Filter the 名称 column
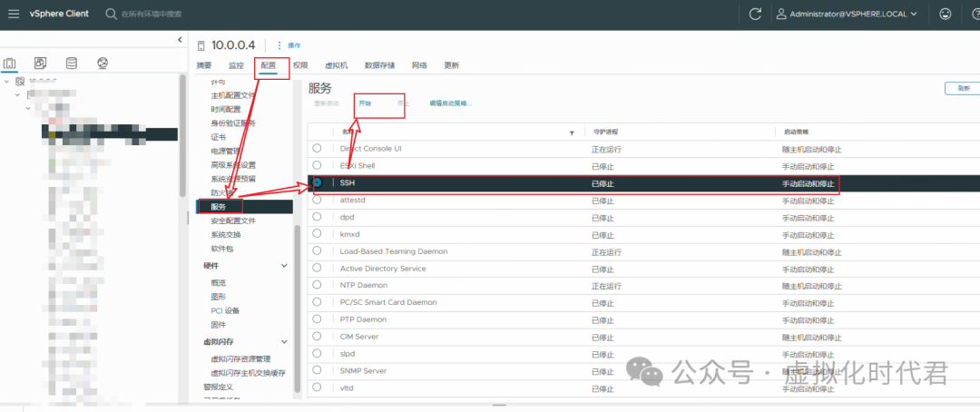The width and height of the screenshot is (980, 412). pos(572,133)
